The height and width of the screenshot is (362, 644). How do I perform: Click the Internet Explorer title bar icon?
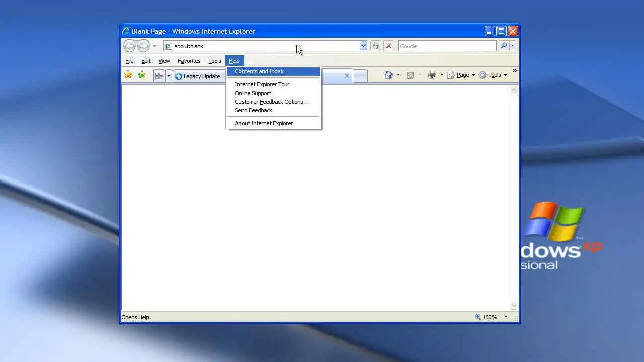pos(126,31)
